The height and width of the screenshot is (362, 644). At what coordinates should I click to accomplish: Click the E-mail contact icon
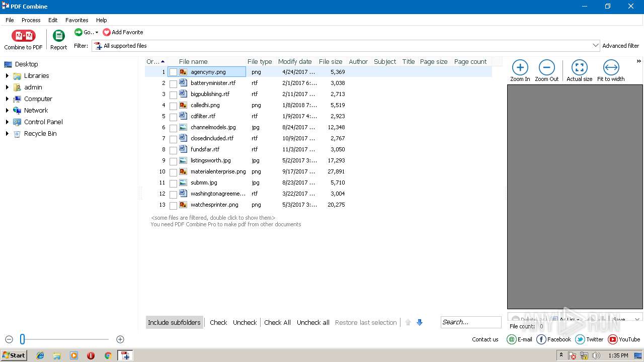pos(512,339)
